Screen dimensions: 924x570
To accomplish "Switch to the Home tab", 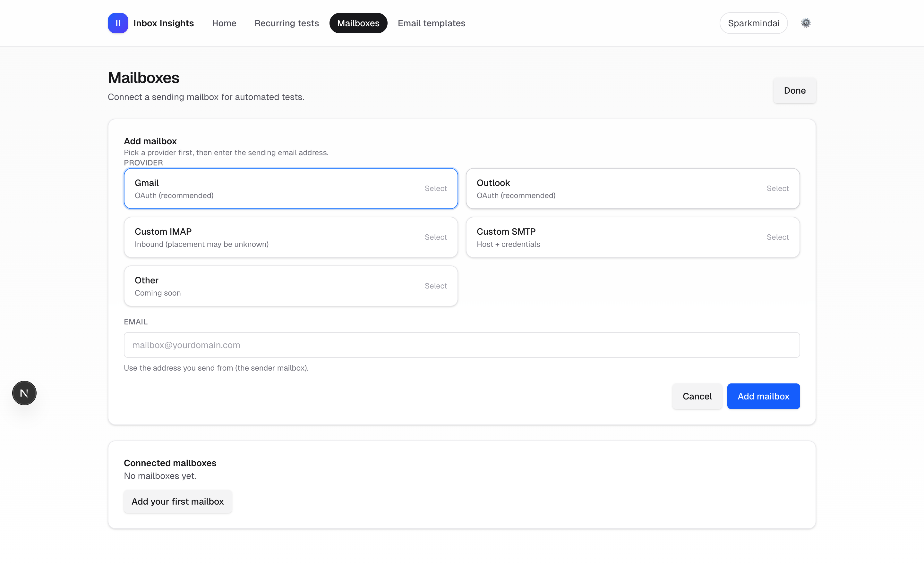I will tap(224, 23).
